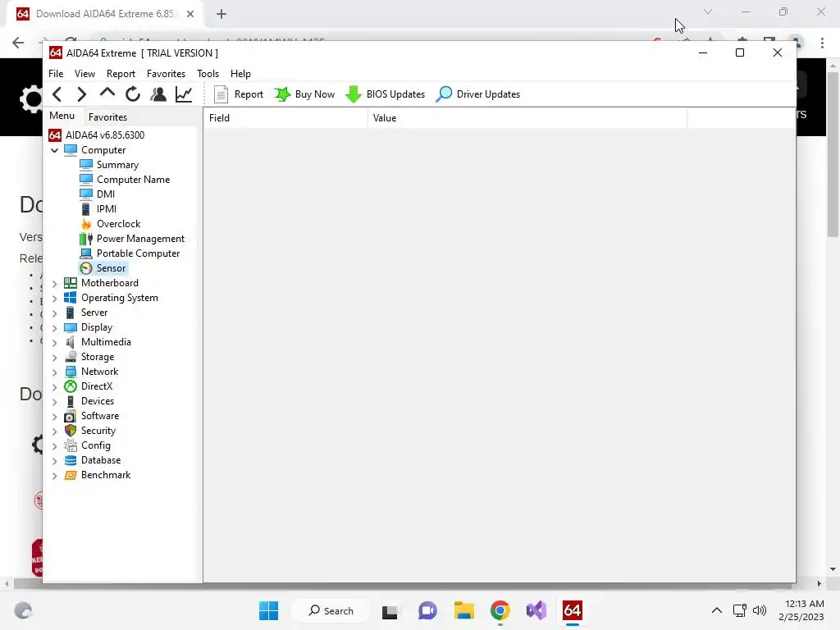Click the Report toolbar button
This screenshot has width=840, height=630.
pos(239,94)
